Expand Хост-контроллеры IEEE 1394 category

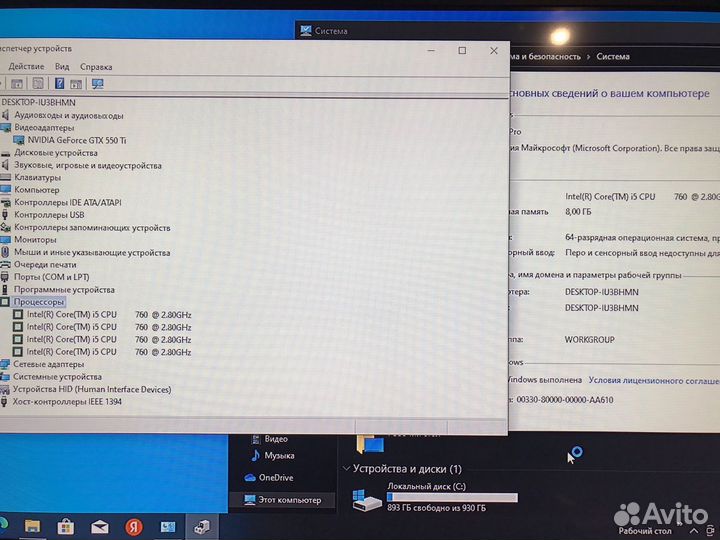67,402
